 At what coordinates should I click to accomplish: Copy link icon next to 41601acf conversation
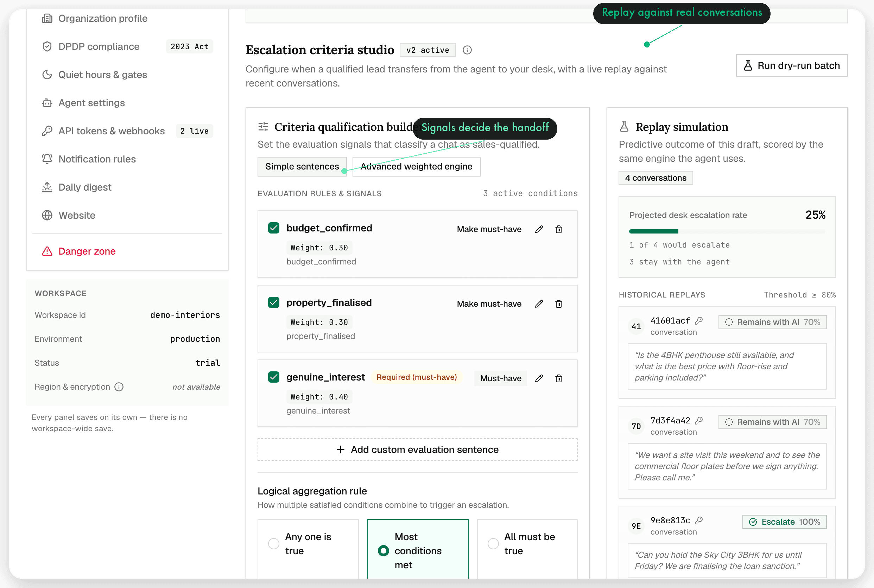coord(699,321)
